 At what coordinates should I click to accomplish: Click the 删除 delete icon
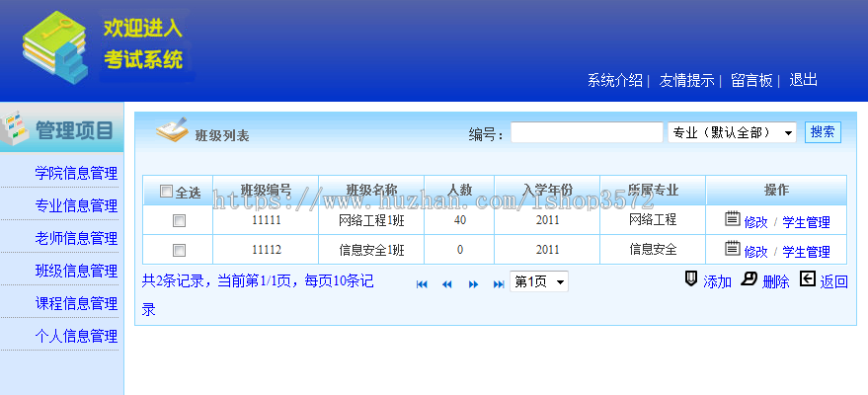click(x=749, y=278)
